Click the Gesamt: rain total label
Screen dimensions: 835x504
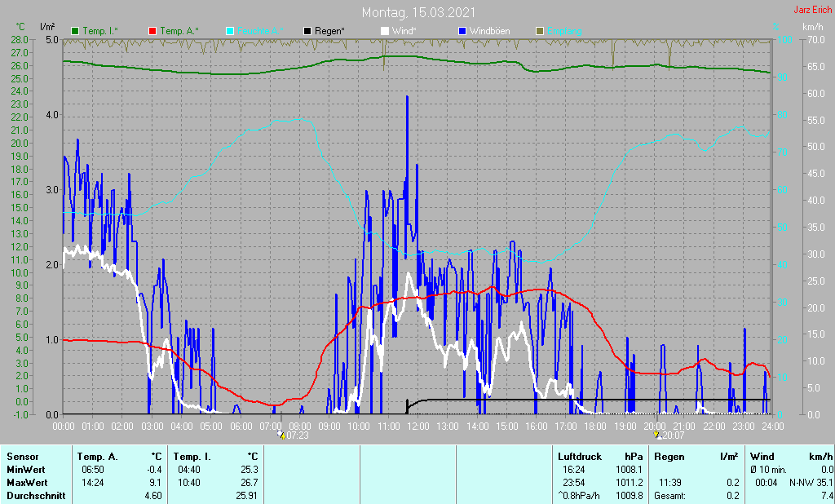pos(670,496)
